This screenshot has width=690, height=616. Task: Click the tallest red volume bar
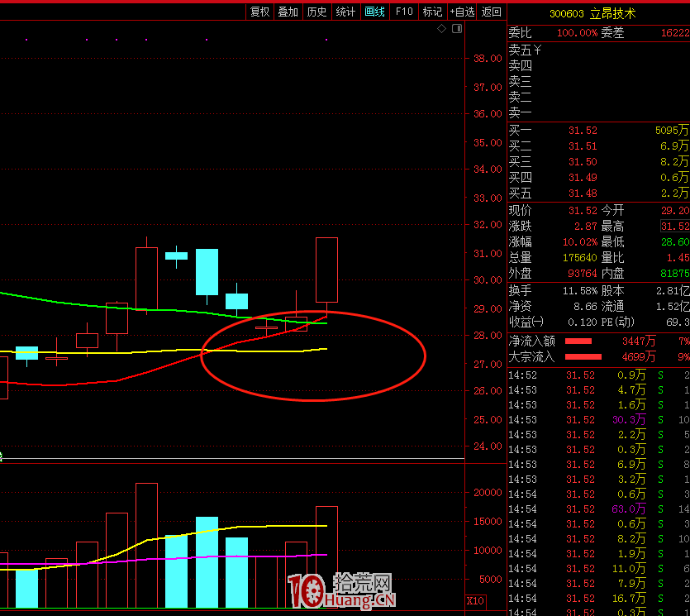(146, 545)
